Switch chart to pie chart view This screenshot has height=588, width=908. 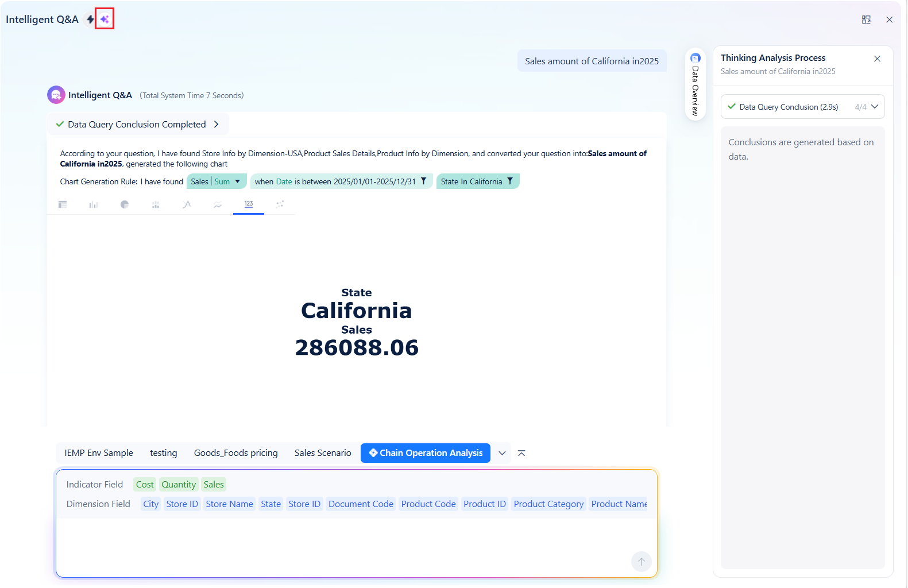[125, 204]
